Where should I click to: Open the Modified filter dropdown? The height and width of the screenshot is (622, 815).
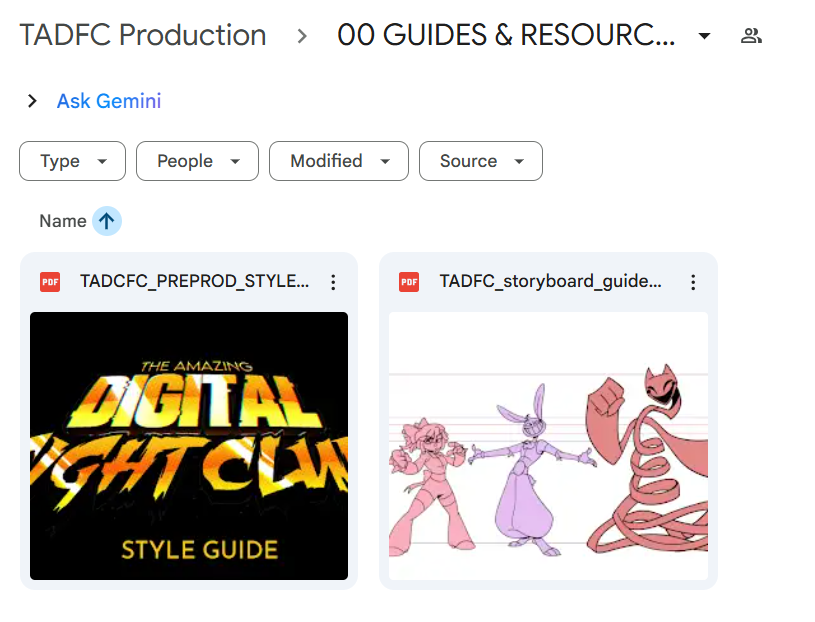[x=338, y=161]
